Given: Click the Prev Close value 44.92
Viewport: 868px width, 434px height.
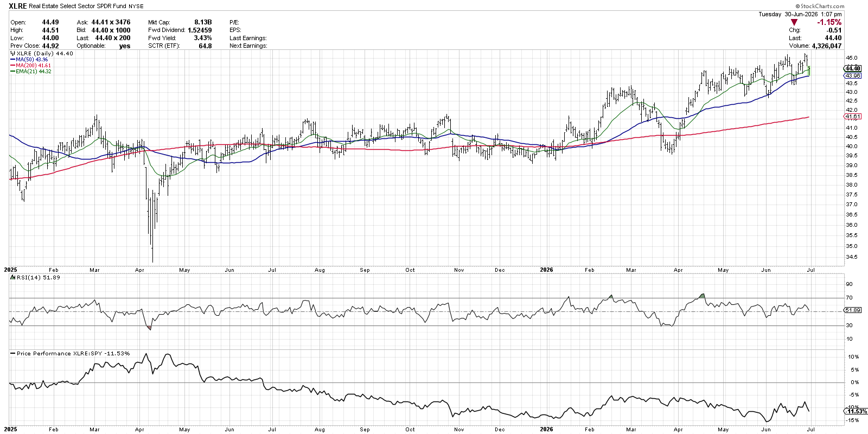Looking at the screenshot, I should [x=50, y=46].
